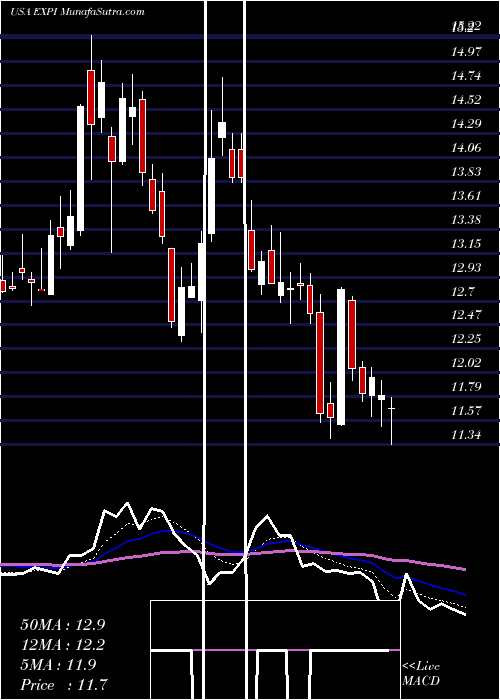Click the 5MA : 11.9 label
The height and width of the screenshot is (700, 500).
58,665
